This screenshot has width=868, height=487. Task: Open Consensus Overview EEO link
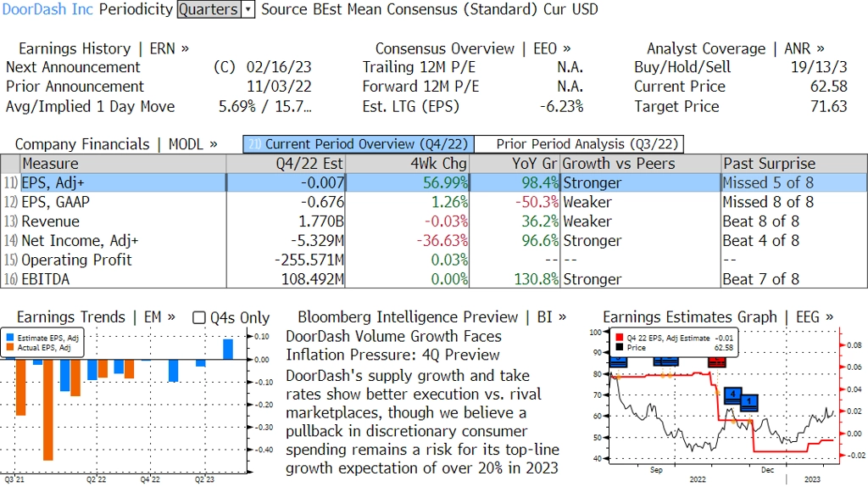point(473,48)
